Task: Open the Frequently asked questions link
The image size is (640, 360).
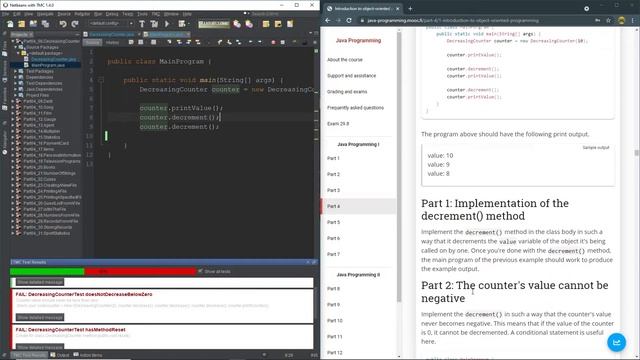Action: (x=355, y=108)
